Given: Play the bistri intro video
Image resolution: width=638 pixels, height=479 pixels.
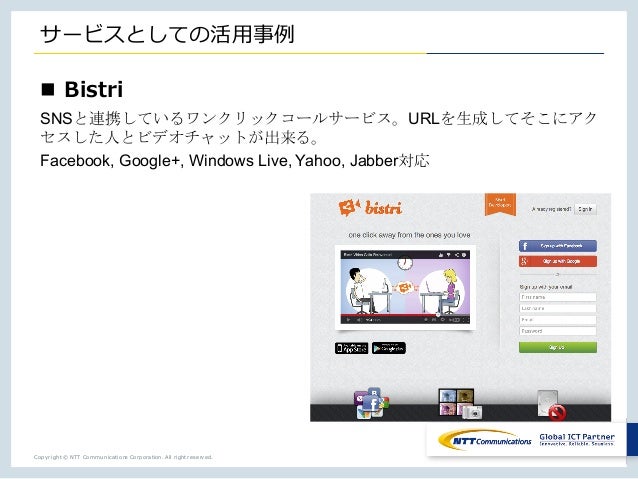Looking at the screenshot, I should [x=348, y=320].
